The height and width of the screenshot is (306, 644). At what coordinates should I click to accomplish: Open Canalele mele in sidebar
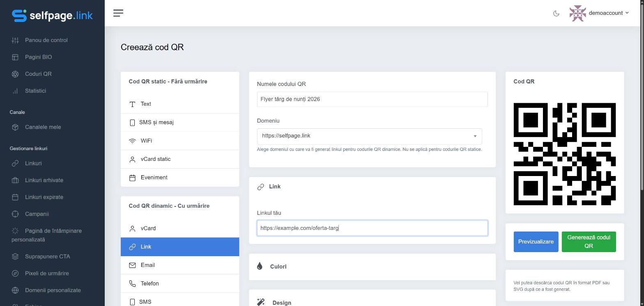(43, 127)
